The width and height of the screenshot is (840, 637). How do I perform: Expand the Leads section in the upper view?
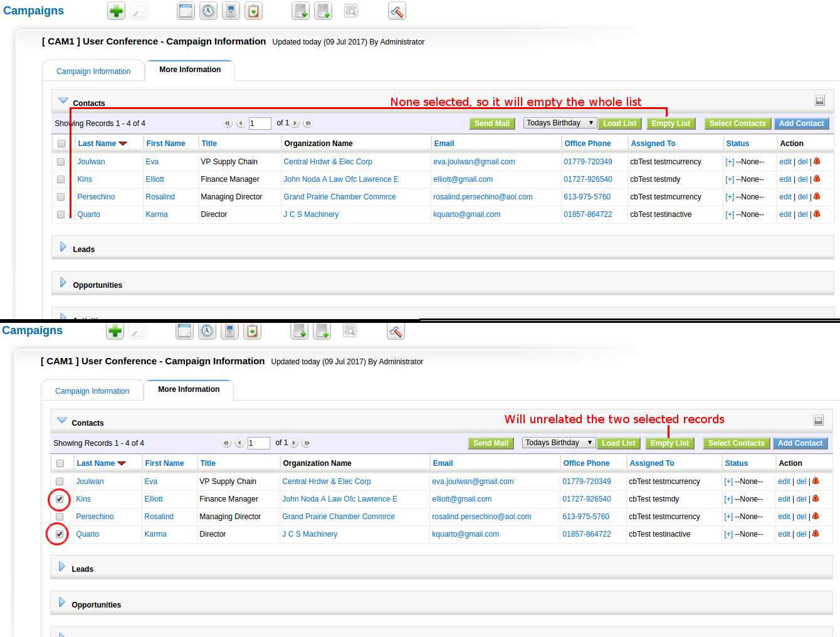click(x=63, y=247)
